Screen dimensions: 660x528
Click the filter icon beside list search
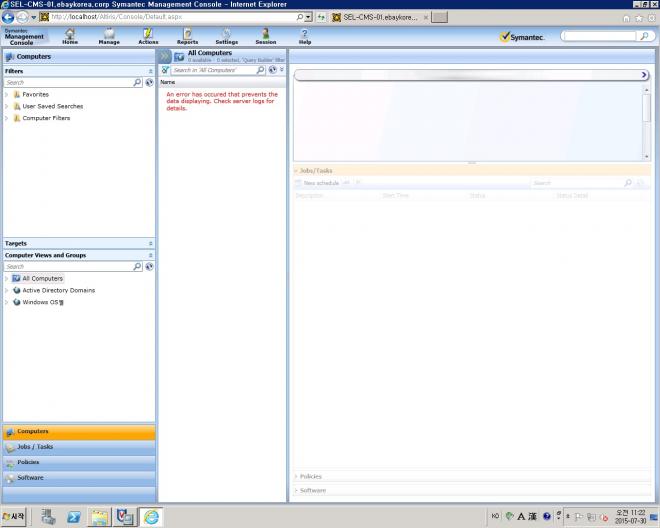click(165, 70)
